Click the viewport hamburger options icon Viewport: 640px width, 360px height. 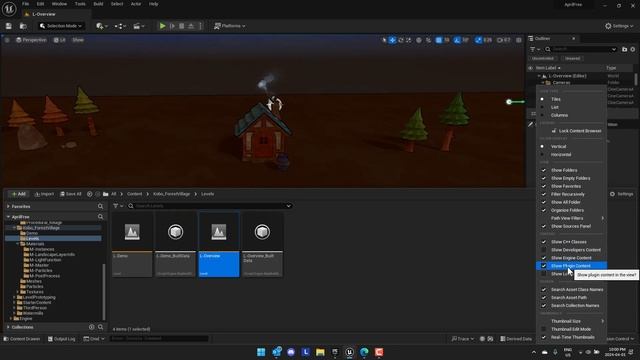point(7,40)
